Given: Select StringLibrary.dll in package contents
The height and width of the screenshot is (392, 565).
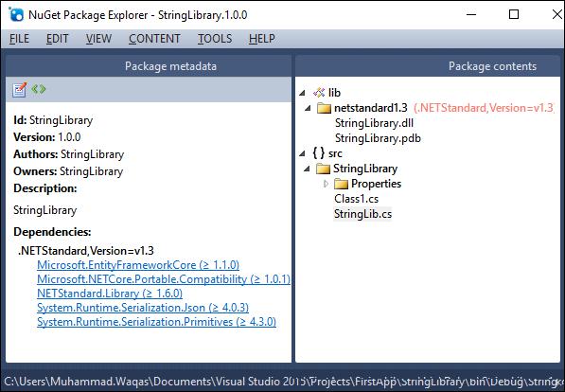Looking at the screenshot, I should pyautogui.click(x=374, y=123).
